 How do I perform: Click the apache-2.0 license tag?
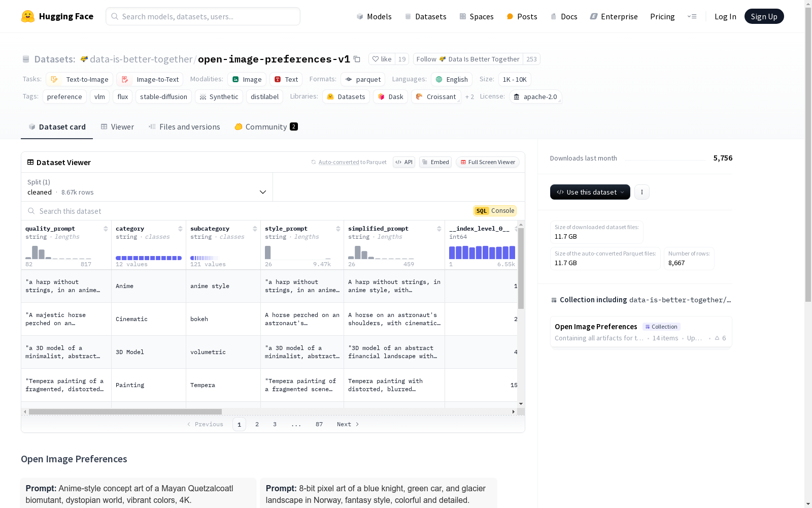point(535,97)
